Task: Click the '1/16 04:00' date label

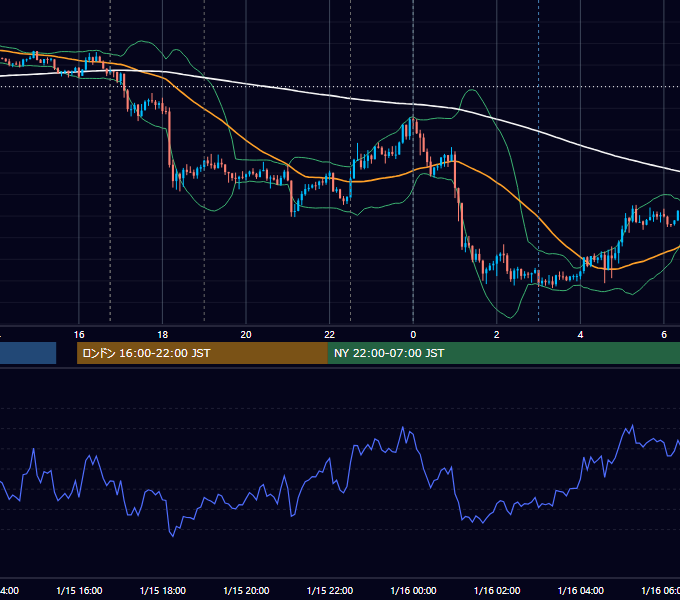Action: coord(580,590)
